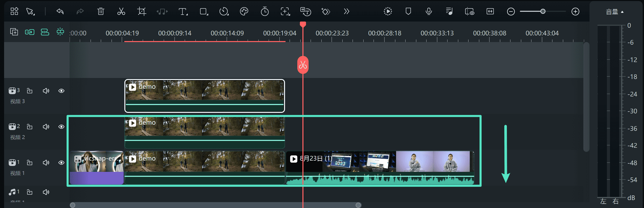Add a marker with the marker icon

408,12
